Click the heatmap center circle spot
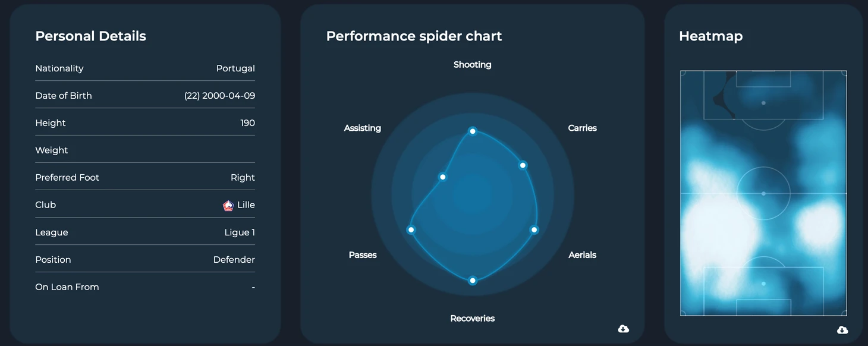 [x=763, y=193]
